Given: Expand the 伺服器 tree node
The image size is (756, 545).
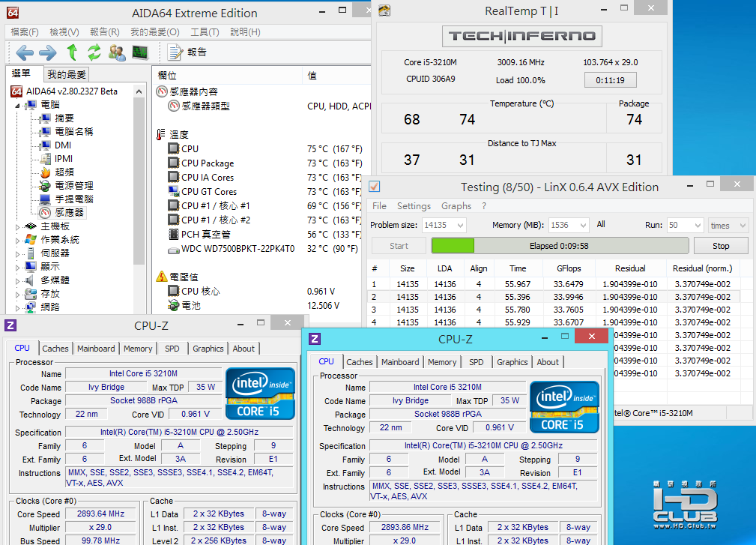Looking at the screenshot, I should point(18,253).
